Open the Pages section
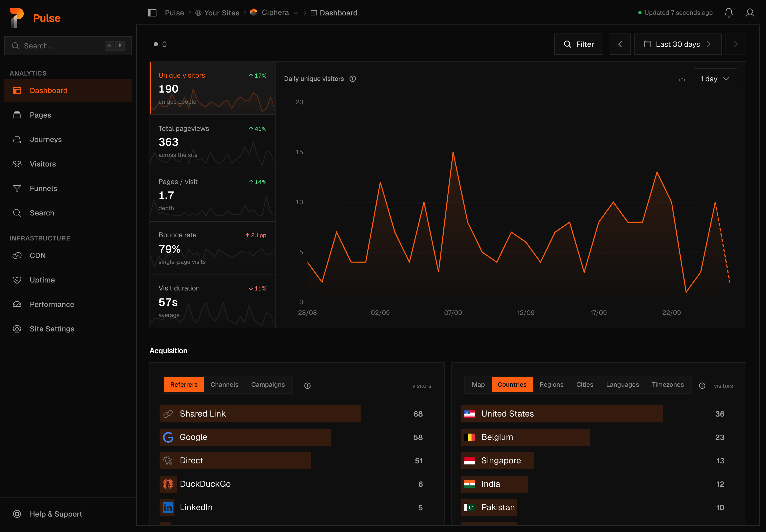Viewport: 766px width, 532px height. pyautogui.click(x=68, y=115)
